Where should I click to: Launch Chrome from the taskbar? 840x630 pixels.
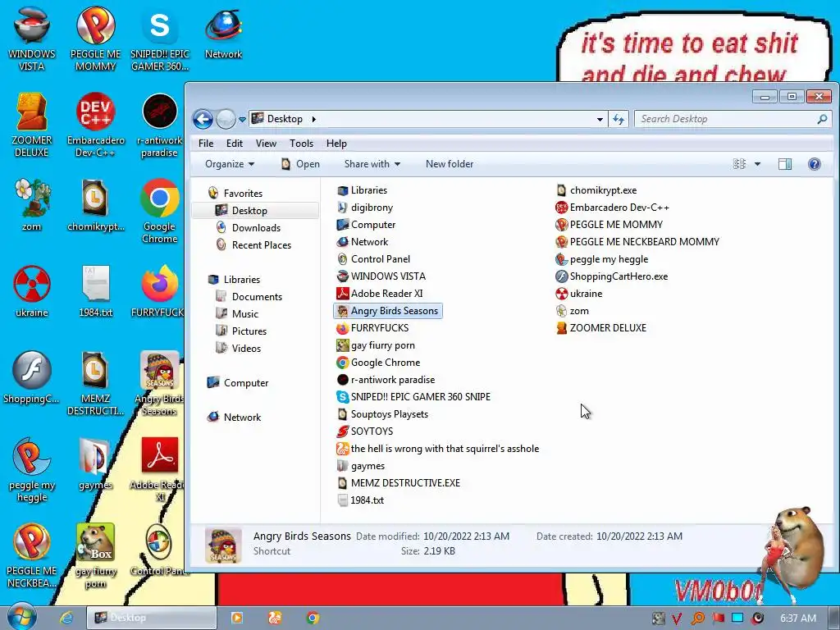pos(313,618)
